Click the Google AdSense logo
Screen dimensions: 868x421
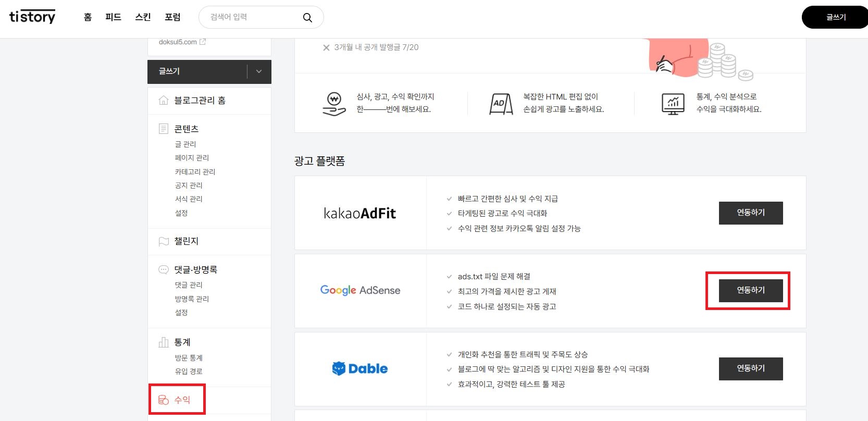click(x=360, y=290)
